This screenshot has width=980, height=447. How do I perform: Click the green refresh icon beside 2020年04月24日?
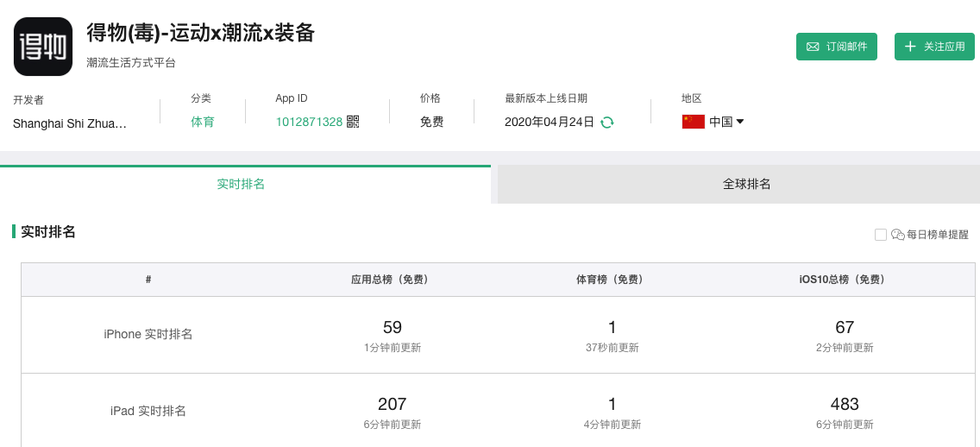[x=606, y=123]
